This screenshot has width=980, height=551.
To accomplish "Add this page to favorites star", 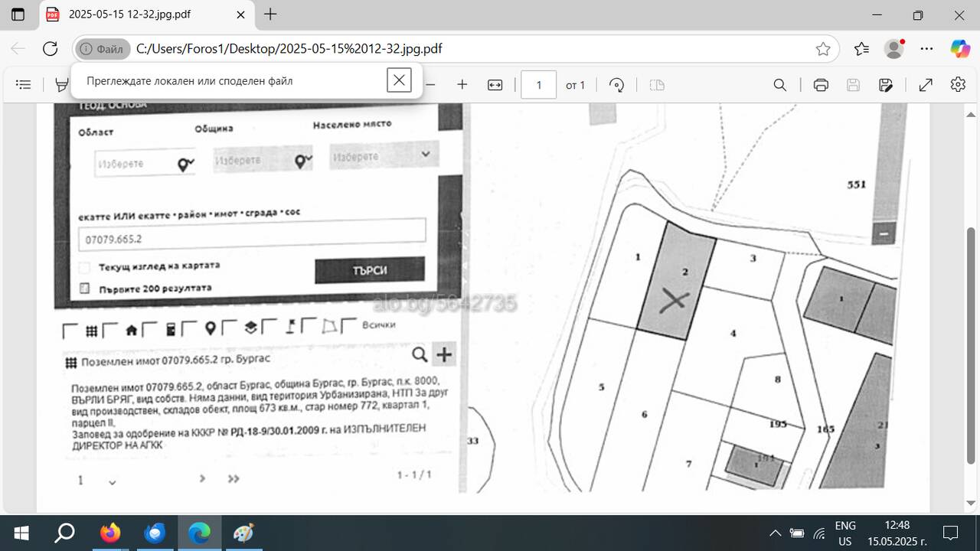I will pos(823,49).
